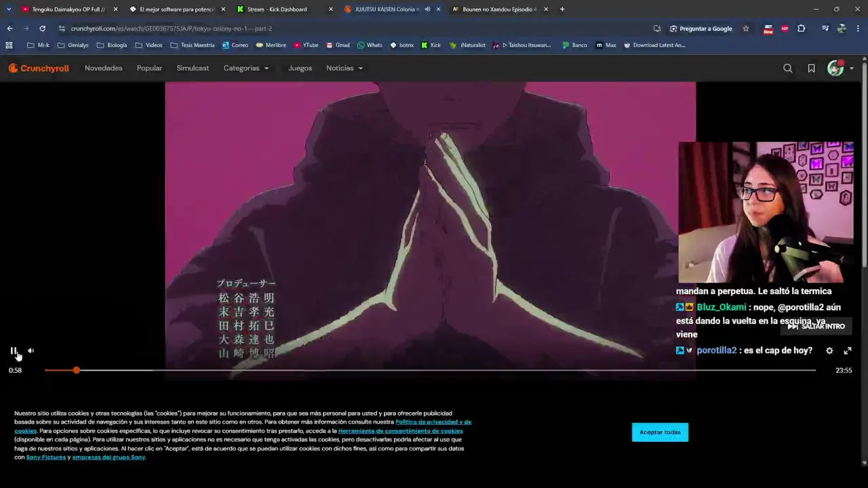This screenshot has height=488, width=868.
Task: Go to Crunchyroll home logo
Action: click(x=39, y=68)
